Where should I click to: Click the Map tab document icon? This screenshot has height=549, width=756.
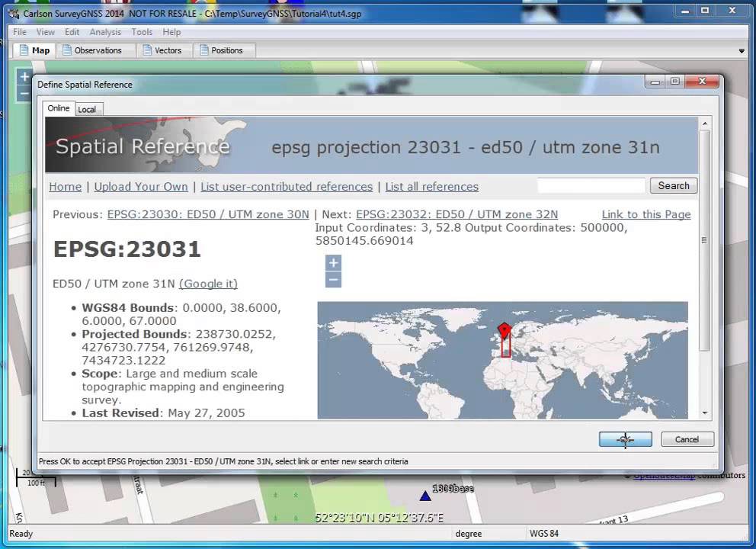[24, 50]
